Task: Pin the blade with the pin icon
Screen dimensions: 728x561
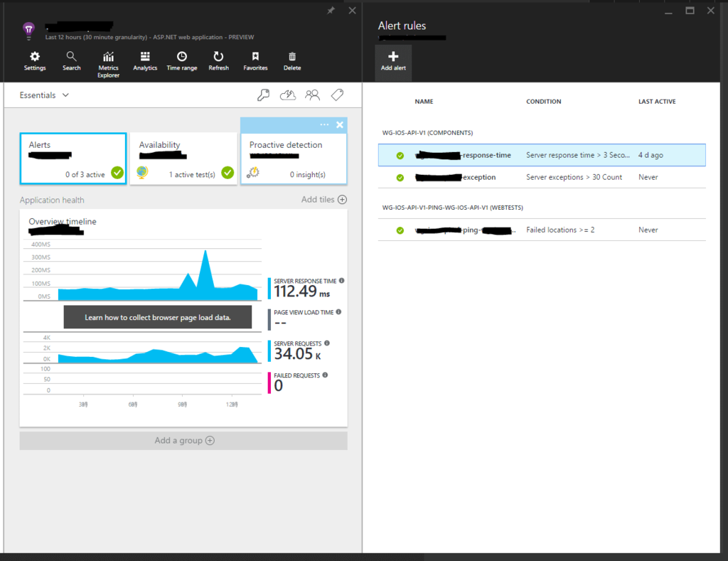Action: 331,10
